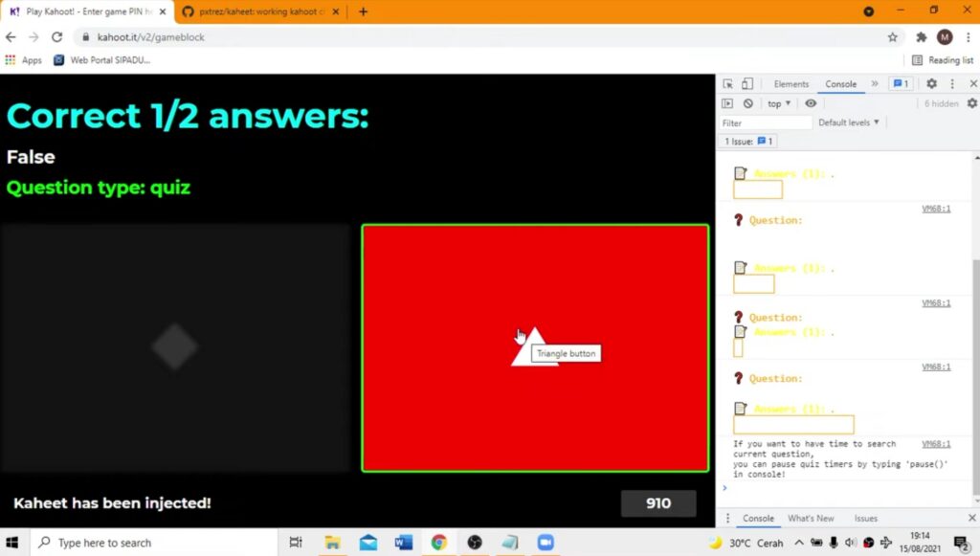980x556 pixels.
Task: Expand more DevTools tabs chevron
Action: tap(875, 83)
